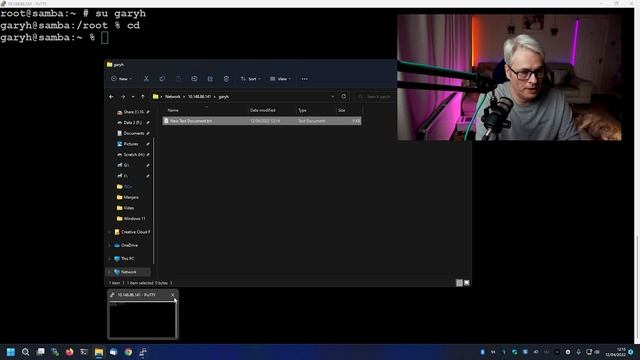Open Pictures in the sidebar

pyautogui.click(x=131, y=144)
